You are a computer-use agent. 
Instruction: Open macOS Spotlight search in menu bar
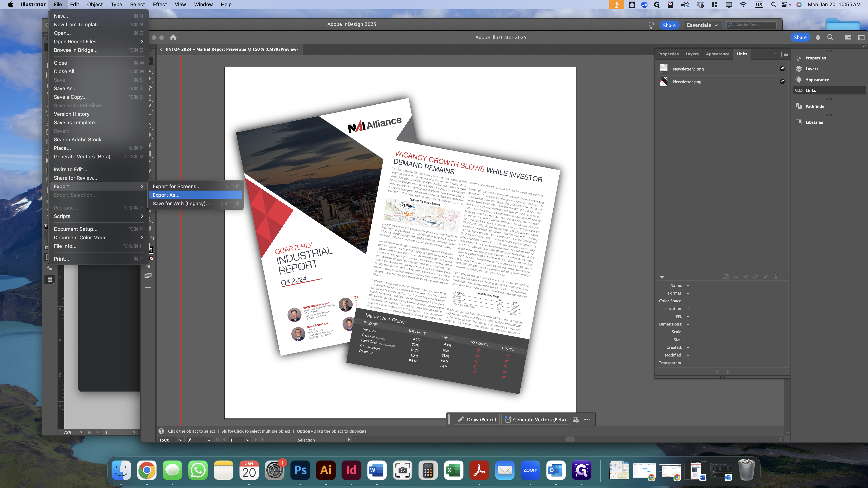(774, 4)
